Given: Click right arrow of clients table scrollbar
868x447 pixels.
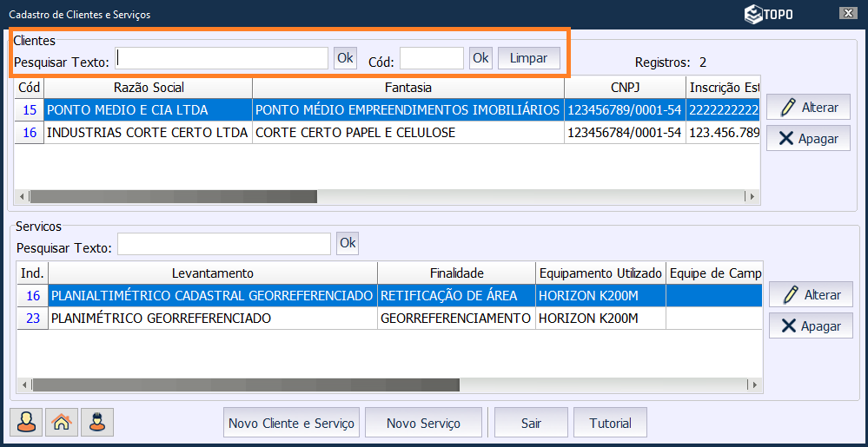Looking at the screenshot, I should pos(752,197).
